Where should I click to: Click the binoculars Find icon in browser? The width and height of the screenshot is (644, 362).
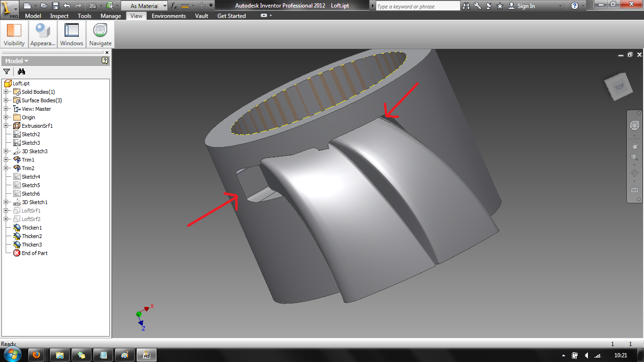click(x=21, y=72)
